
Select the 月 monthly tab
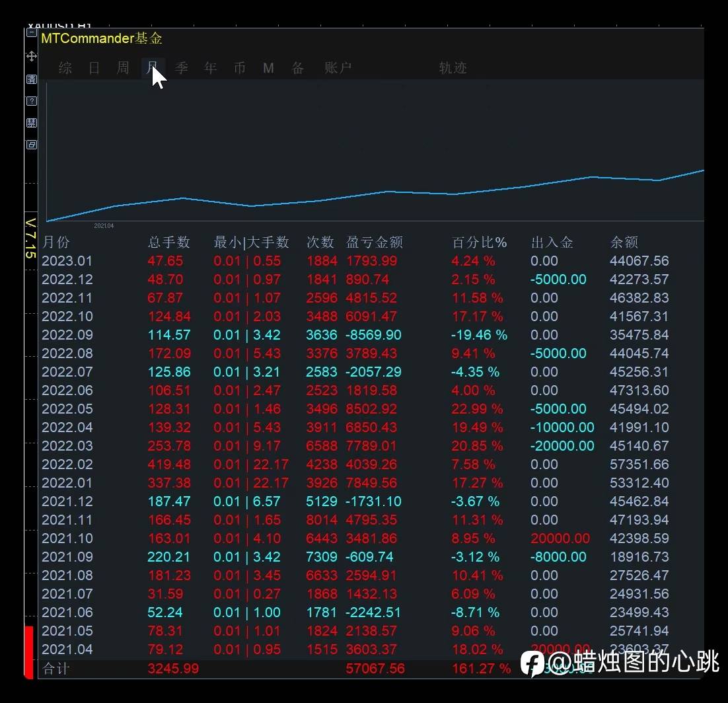pos(153,68)
